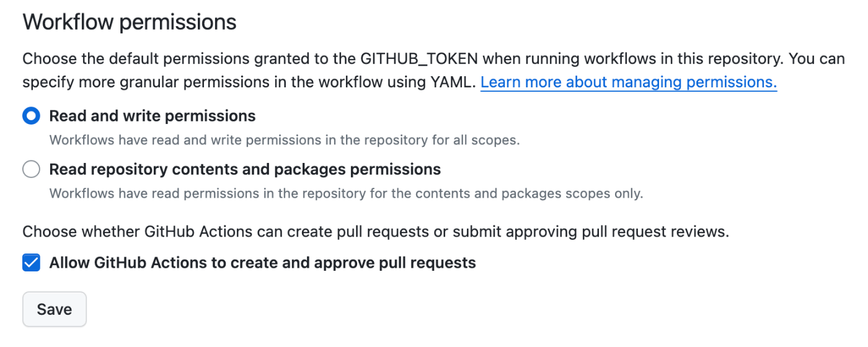Click the Read repository contents and packages label
This screenshot has width=868, height=347.
[245, 169]
